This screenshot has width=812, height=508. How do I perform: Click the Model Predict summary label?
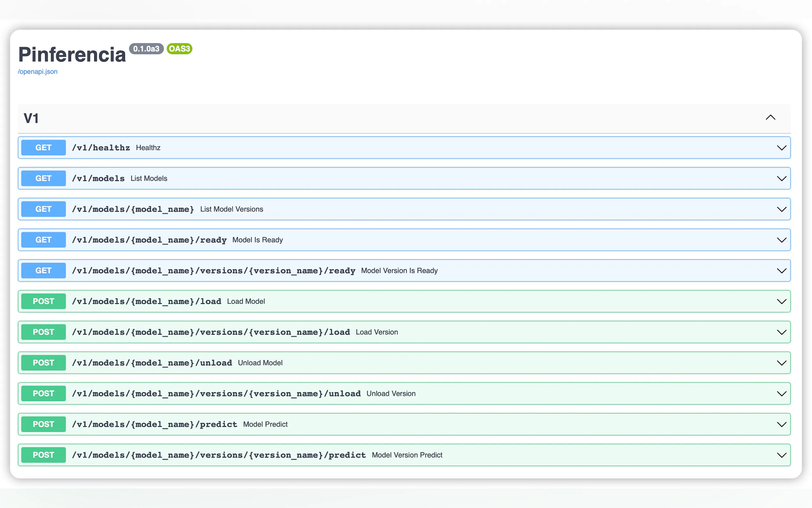(x=265, y=424)
